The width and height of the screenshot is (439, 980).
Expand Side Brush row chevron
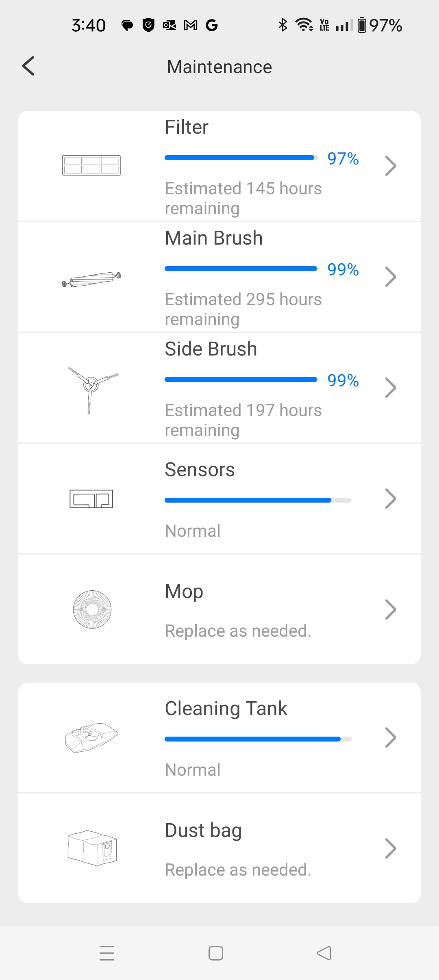pos(390,388)
